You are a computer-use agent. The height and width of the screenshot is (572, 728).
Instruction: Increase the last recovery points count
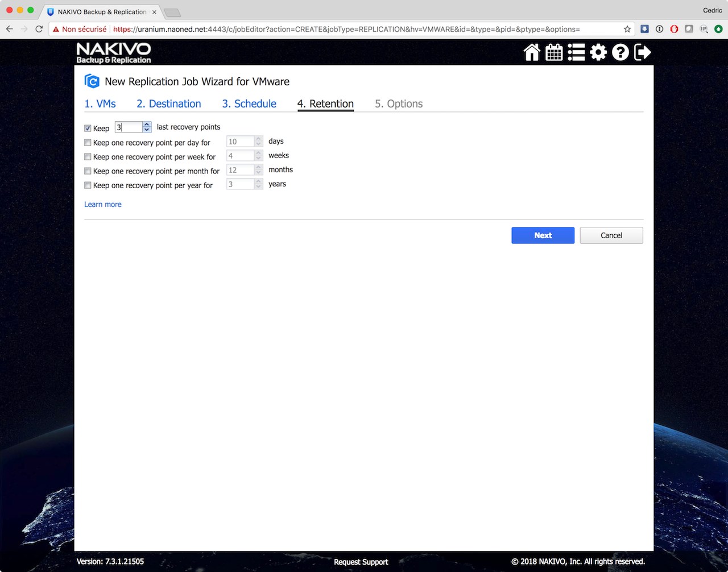pos(147,125)
